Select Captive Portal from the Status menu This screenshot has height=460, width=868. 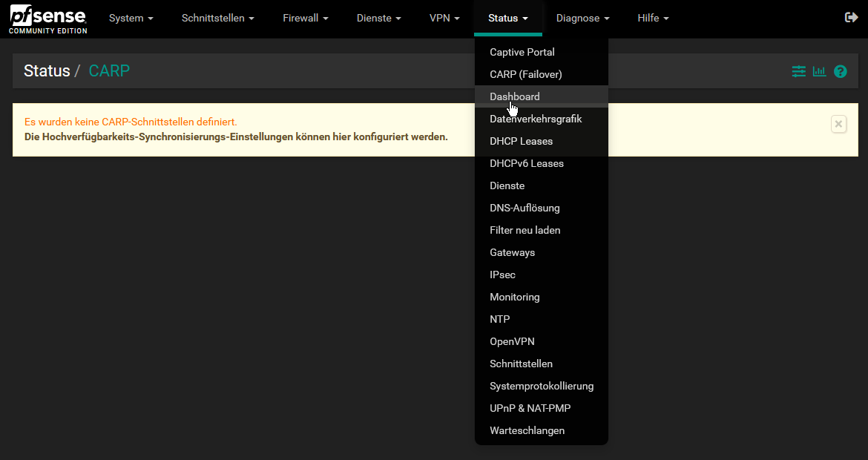[542, 52]
